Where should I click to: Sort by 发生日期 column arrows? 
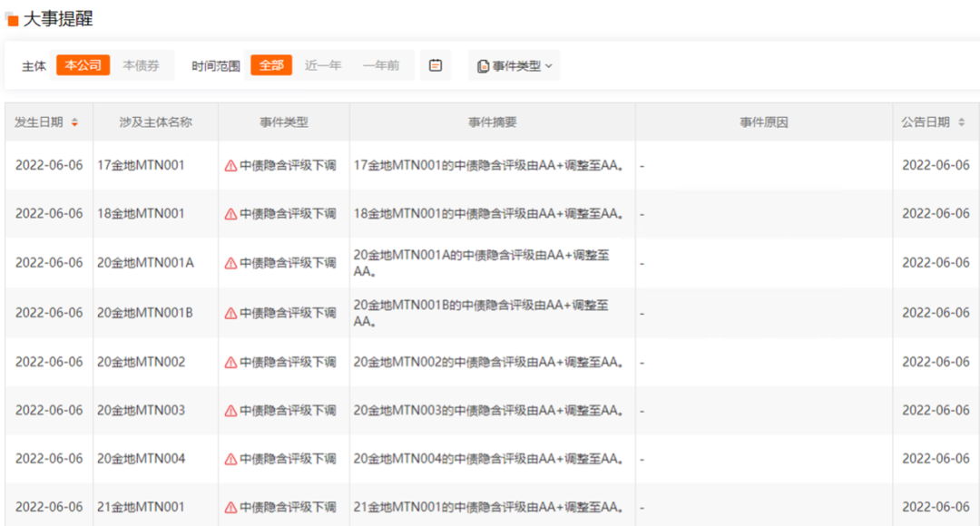(x=75, y=122)
